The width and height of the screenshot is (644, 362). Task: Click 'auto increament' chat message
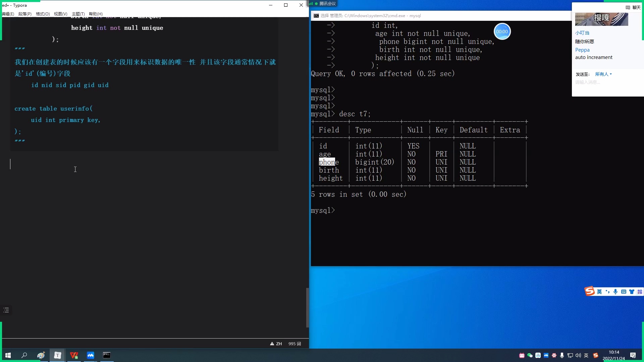pos(594,57)
